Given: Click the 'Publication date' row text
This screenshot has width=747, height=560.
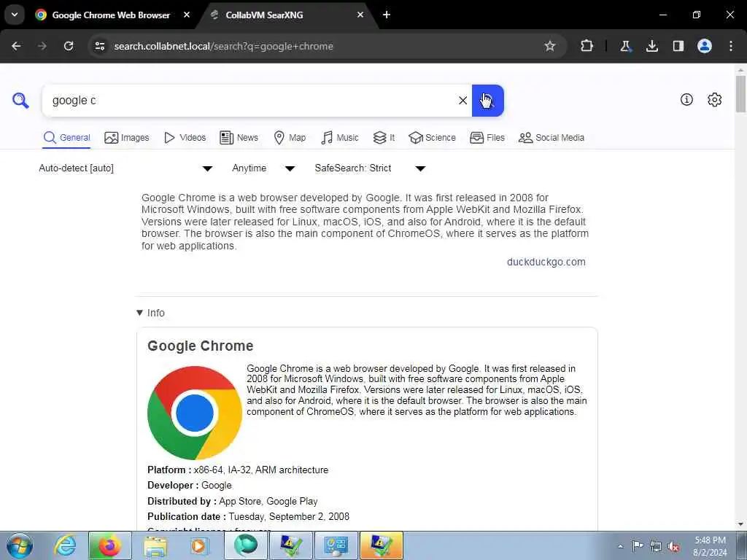Looking at the screenshot, I should click(x=248, y=517).
